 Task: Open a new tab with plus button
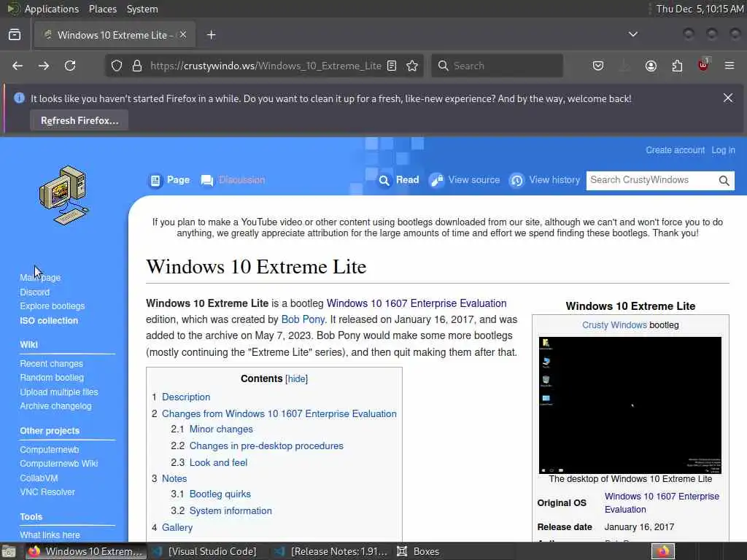click(x=211, y=35)
